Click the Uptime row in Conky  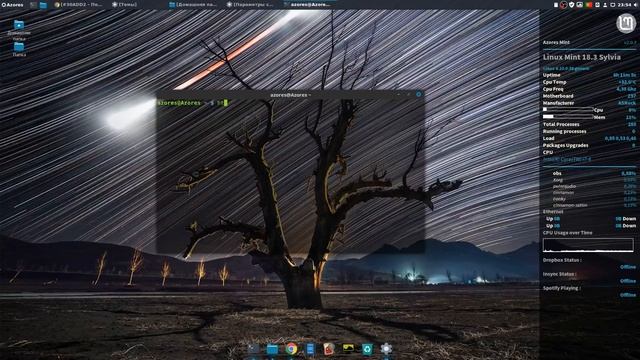coord(589,75)
